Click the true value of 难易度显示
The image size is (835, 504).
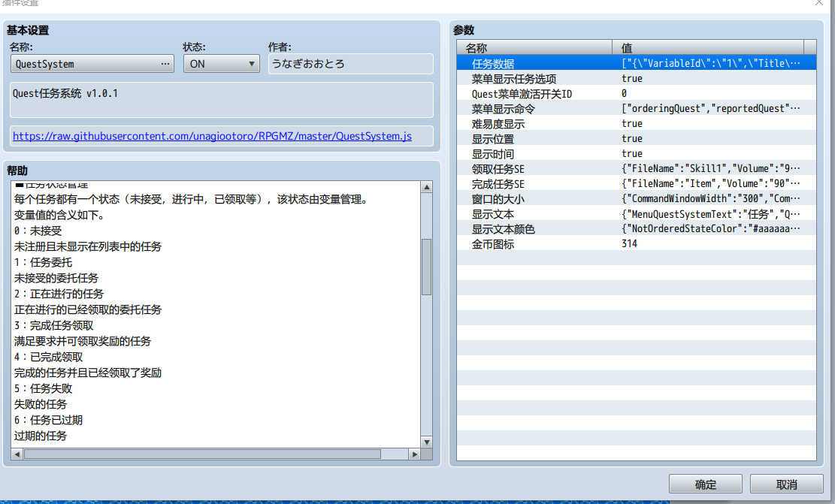click(632, 123)
